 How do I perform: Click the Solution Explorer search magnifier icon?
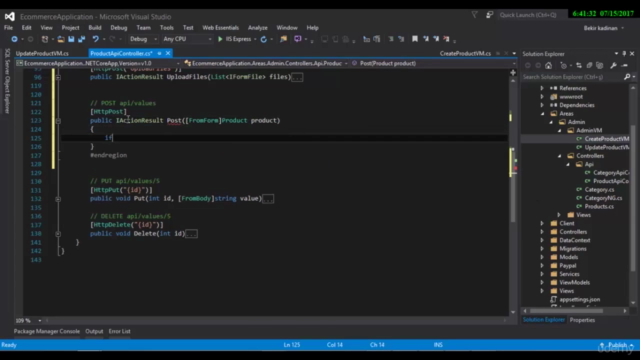627,77
